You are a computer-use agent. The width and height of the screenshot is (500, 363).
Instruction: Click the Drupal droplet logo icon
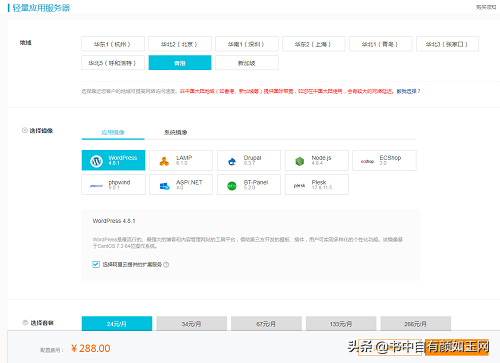[232, 162]
